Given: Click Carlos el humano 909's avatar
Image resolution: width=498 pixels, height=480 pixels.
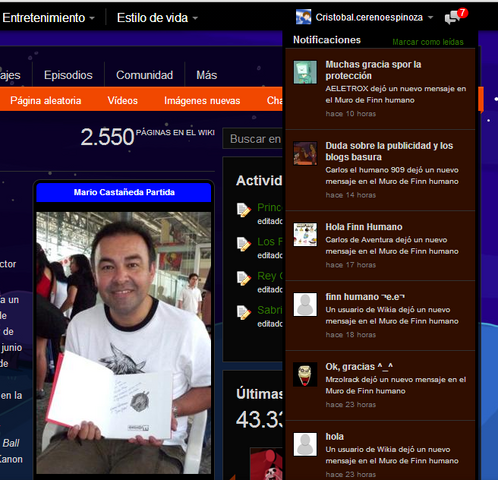Looking at the screenshot, I should coord(305,153).
